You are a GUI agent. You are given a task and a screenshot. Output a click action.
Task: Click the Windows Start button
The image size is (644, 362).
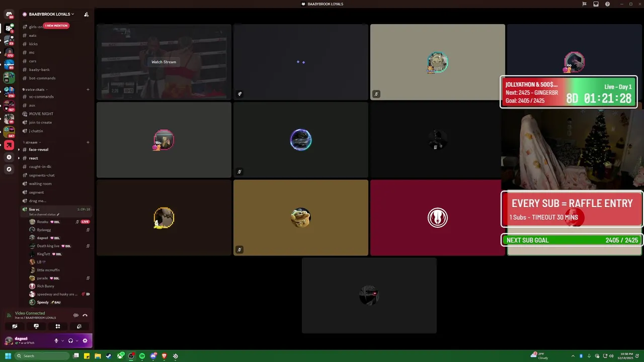[8, 356]
